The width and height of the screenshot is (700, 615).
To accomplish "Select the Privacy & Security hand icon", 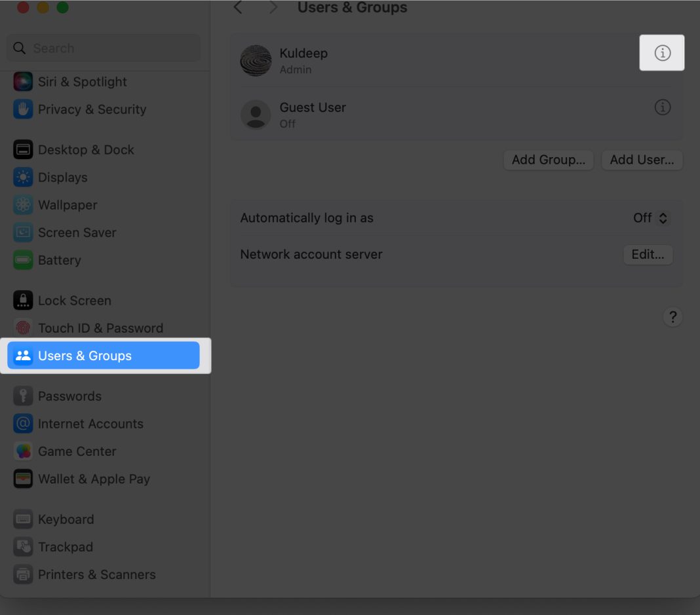I will (23, 109).
